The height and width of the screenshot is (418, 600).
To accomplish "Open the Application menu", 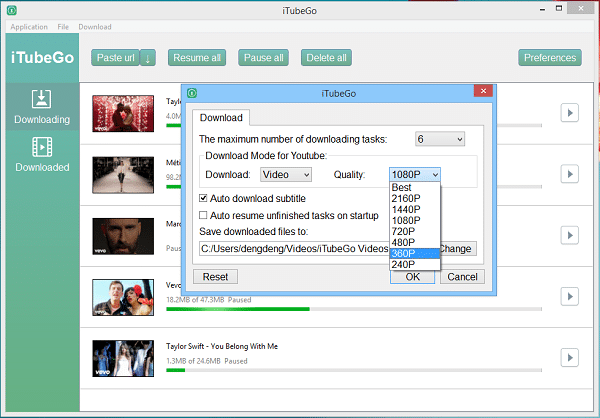I will pyautogui.click(x=29, y=27).
